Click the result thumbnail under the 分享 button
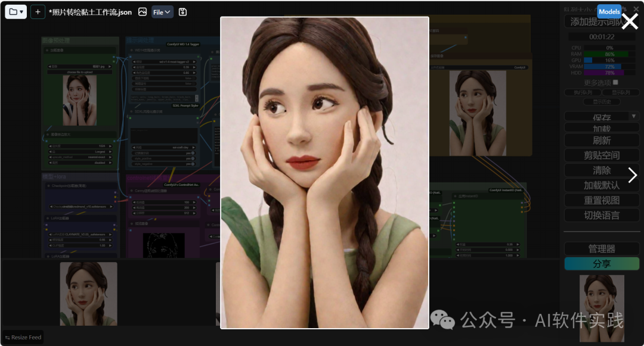Viewport: 644px width, 346px height. click(602, 308)
